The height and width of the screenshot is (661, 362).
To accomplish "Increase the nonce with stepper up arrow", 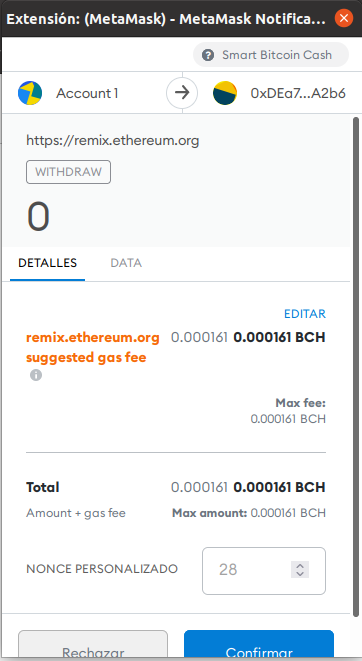I will tap(300, 566).
